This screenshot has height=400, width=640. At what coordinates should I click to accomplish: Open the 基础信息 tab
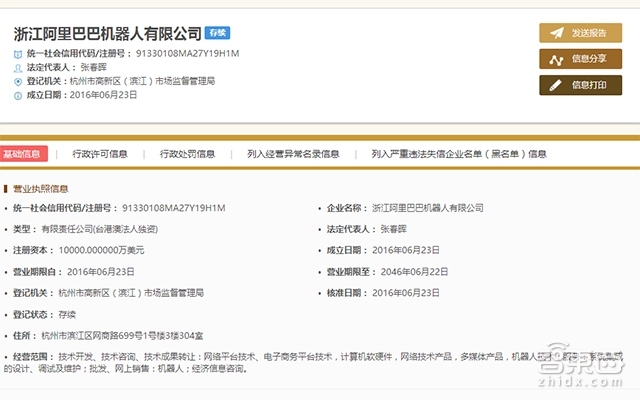point(23,154)
